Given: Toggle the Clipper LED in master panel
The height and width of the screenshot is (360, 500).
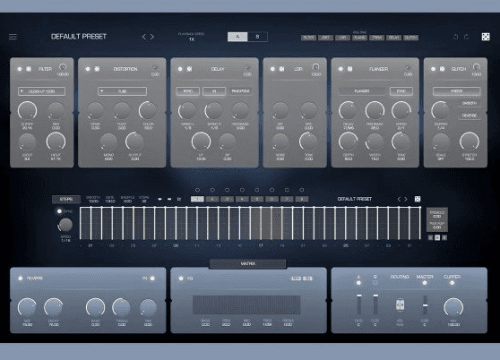Looking at the screenshot, I should pyautogui.click(x=452, y=283).
